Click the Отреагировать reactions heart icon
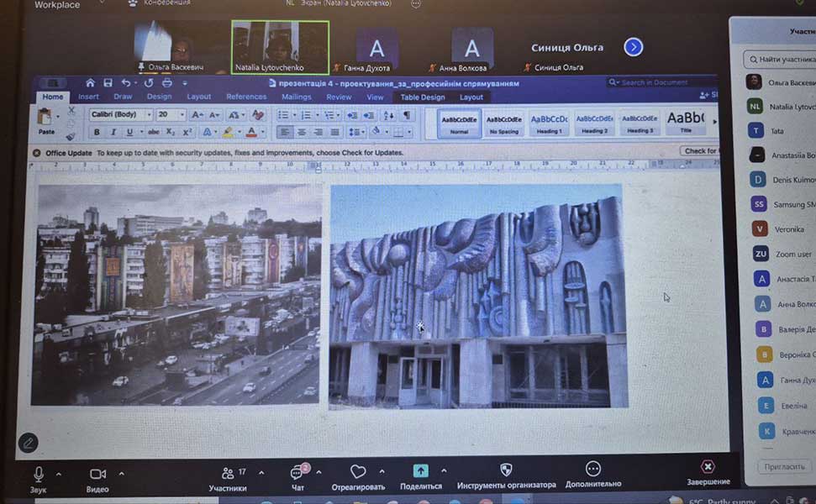This screenshot has width=816, height=504. 358,472
